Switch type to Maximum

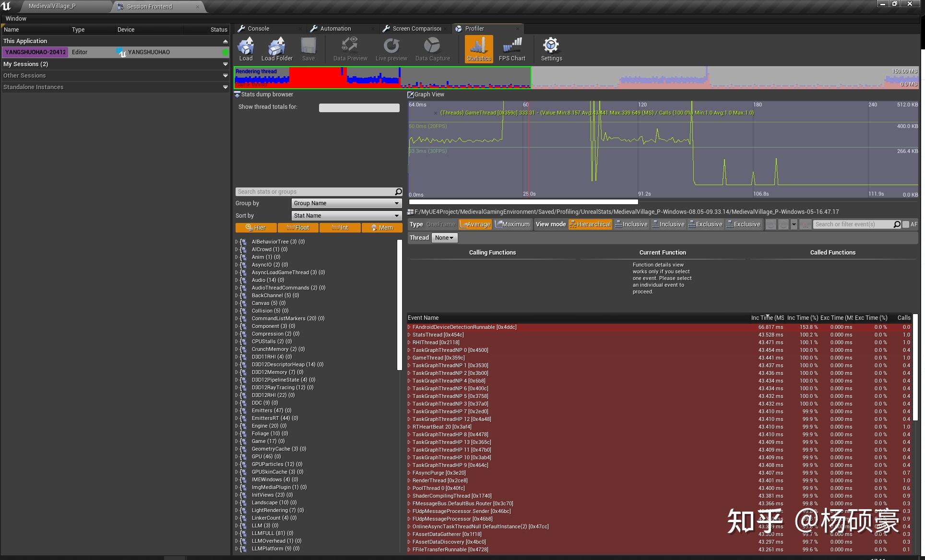point(512,224)
